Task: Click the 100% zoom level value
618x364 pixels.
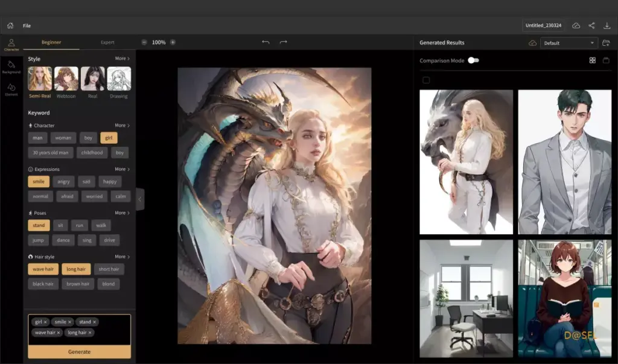Action: [159, 42]
